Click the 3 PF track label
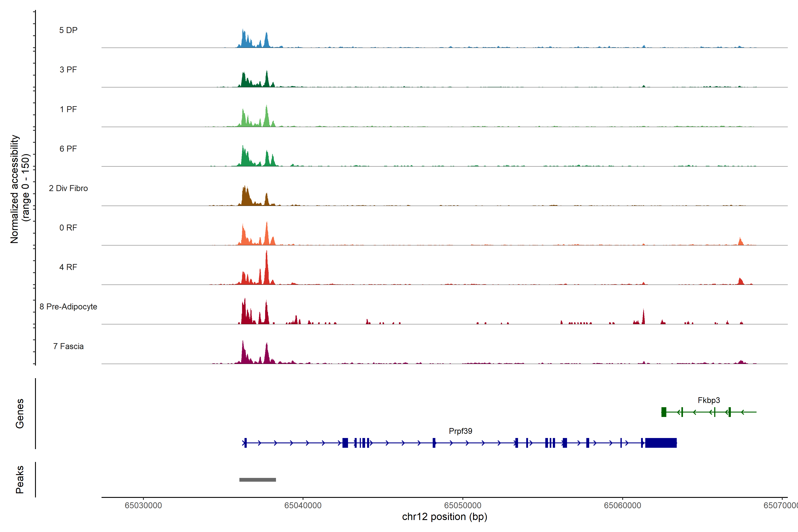 (x=68, y=70)
